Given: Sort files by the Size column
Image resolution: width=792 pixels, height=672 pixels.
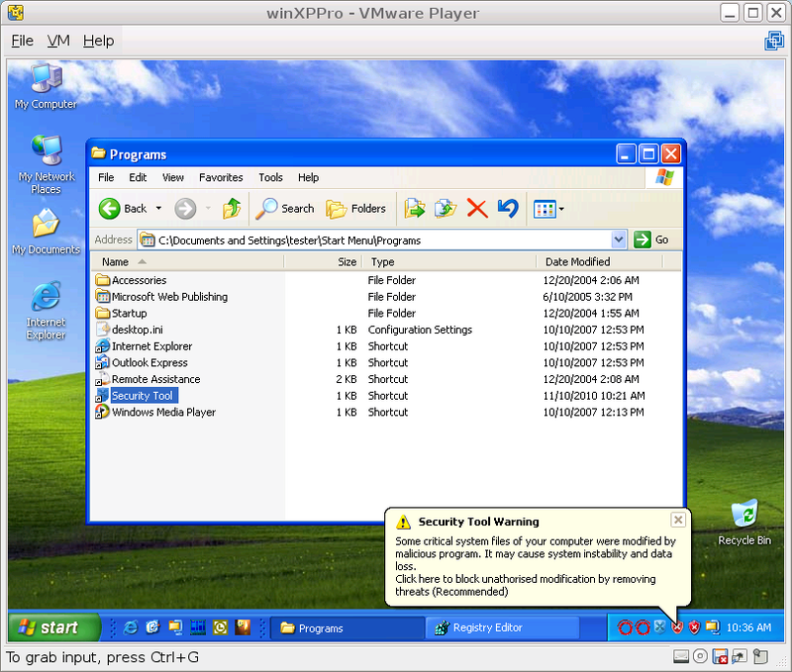Looking at the screenshot, I should (x=324, y=262).
